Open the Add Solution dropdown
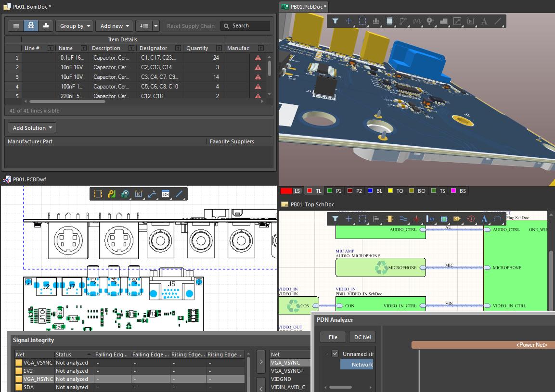 (x=32, y=128)
